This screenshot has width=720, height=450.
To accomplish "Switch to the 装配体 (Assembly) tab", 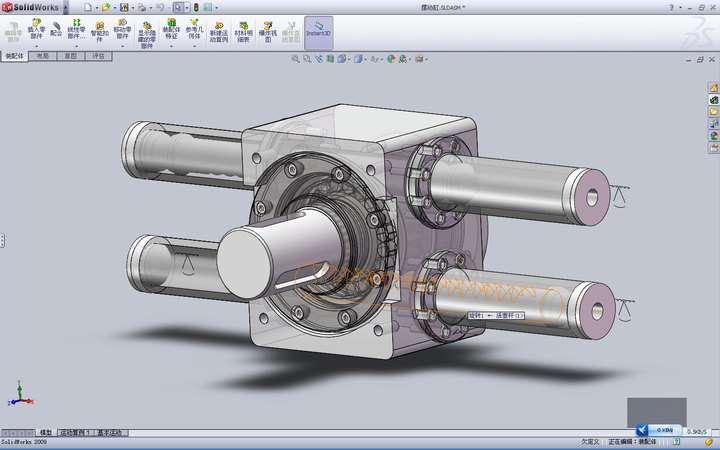I will tap(14, 56).
